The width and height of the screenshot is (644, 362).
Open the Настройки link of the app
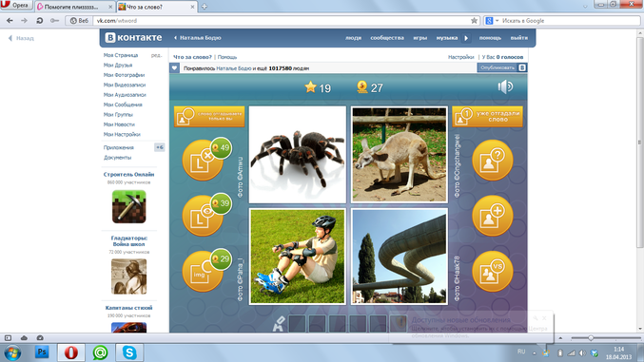460,57
